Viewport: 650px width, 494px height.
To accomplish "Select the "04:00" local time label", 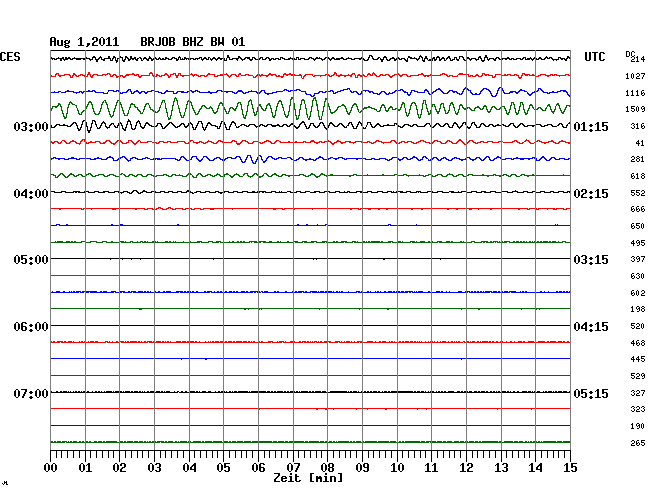I will [31, 194].
